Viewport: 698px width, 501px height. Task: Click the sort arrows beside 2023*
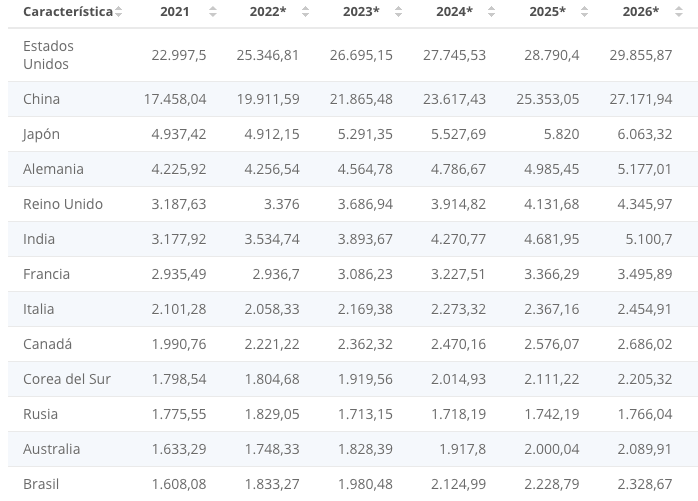pos(398,12)
